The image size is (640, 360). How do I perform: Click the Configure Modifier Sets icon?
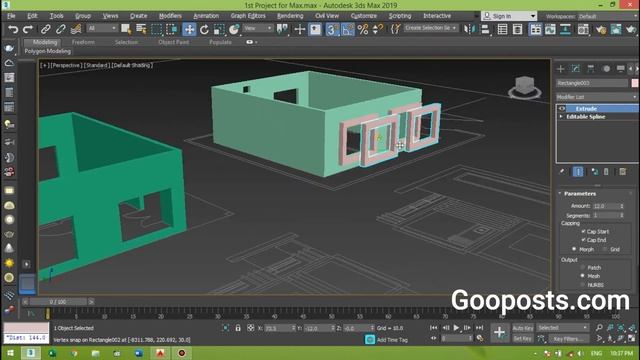click(x=622, y=171)
